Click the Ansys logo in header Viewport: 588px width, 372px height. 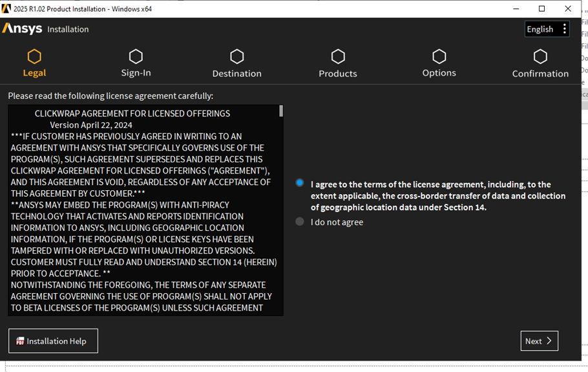[x=23, y=29]
